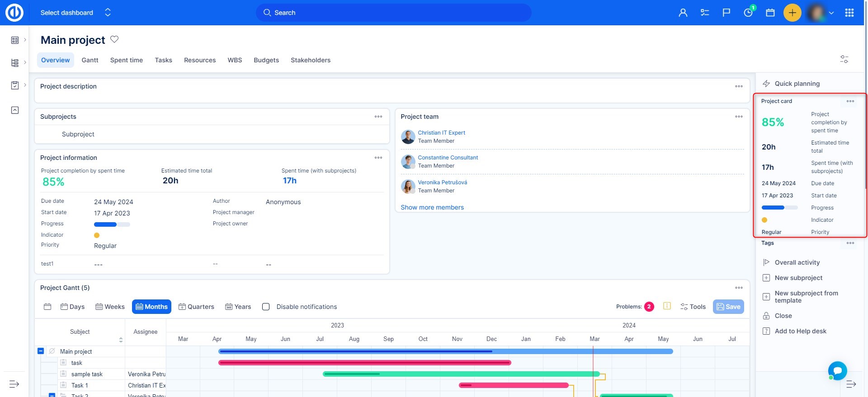Open Project card three-dot menu
This screenshot has height=397, width=868.
[850, 101]
